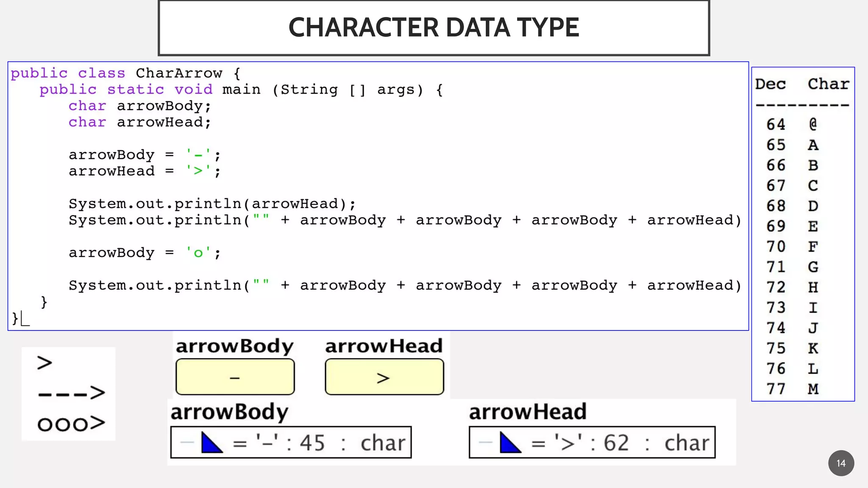Click the 'arrowHead' label above the yellow box
This screenshot has height=488, width=868.
pos(384,346)
